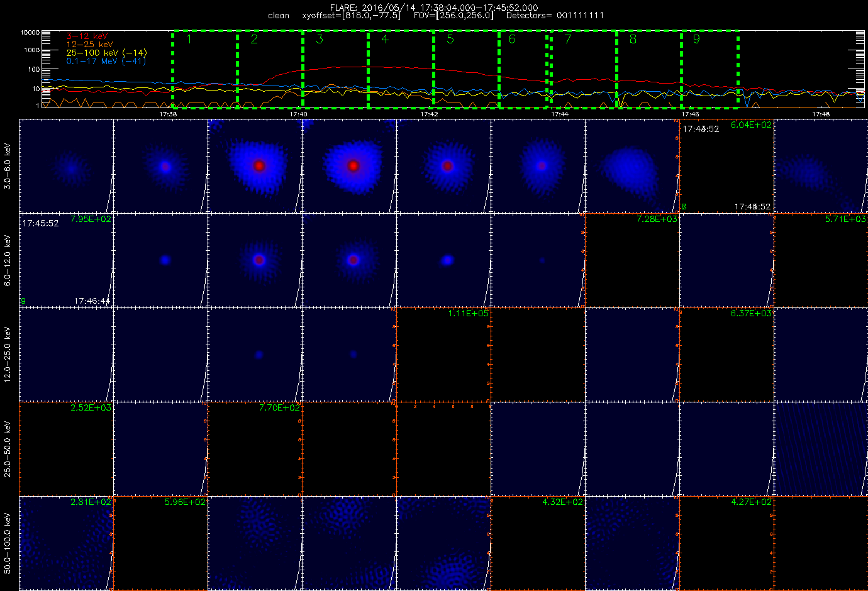This screenshot has height=591, width=868.
Task: Click the "3.0-6.0 keV" row label
Action: (8, 166)
